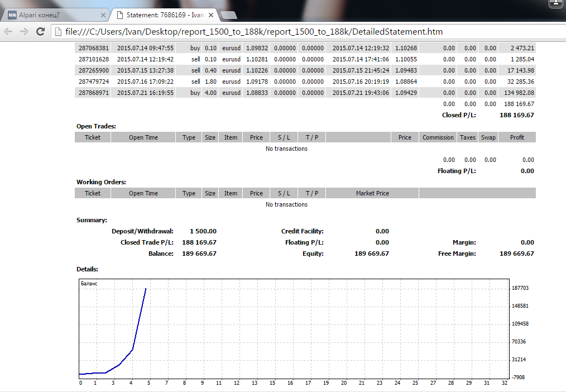Viewport: 566px width, 392px height.
Task: Click profit value '1 285.04'
Action: tap(522, 59)
